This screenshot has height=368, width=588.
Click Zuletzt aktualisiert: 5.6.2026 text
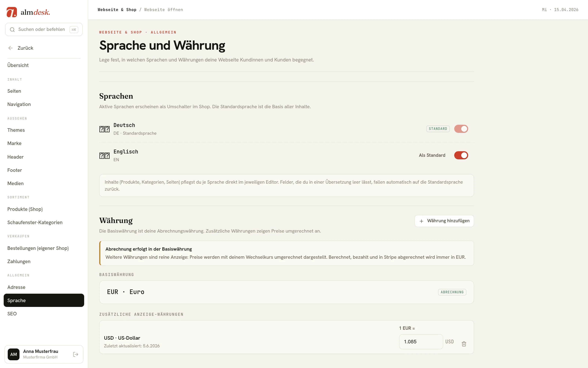(132, 346)
